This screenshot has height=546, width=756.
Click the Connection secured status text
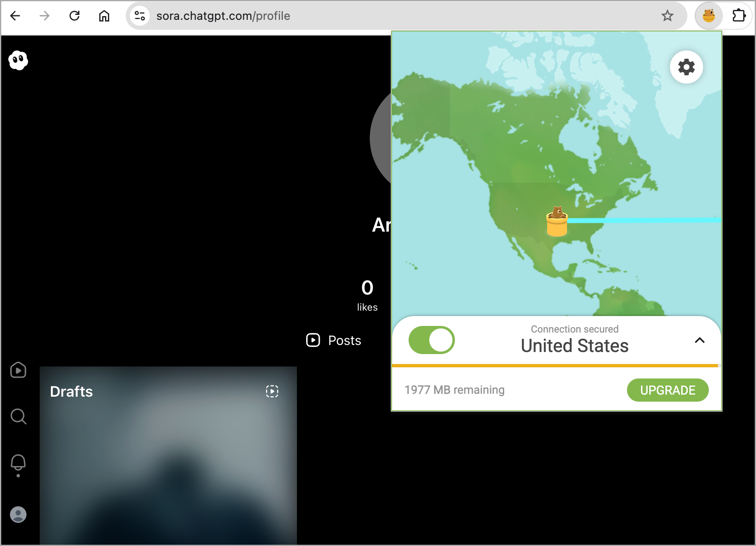pyautogui.click(x=574, y=329)
